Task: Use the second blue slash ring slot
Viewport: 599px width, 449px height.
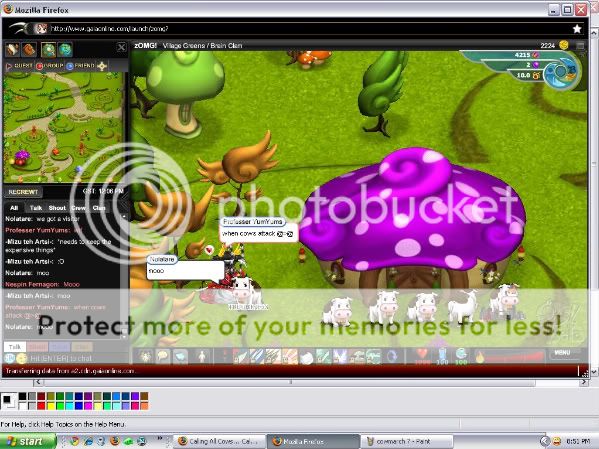Action: (256, 357)
